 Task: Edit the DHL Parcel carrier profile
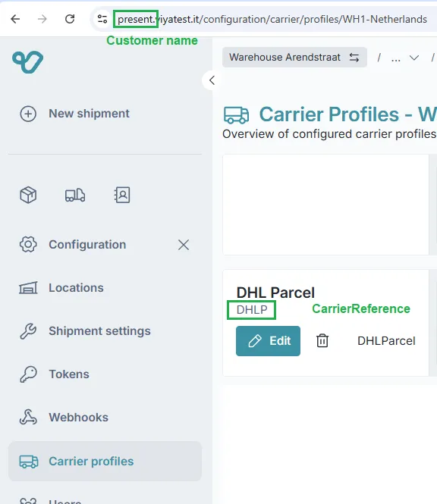pyautogui.click(x=268, y=341)
